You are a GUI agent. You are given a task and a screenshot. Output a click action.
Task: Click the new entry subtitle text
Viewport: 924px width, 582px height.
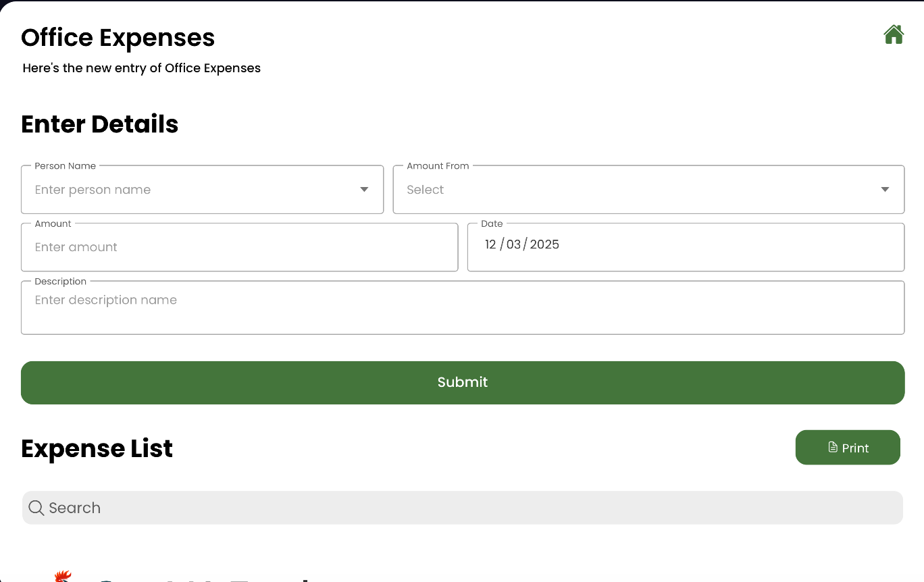[141, 68]
